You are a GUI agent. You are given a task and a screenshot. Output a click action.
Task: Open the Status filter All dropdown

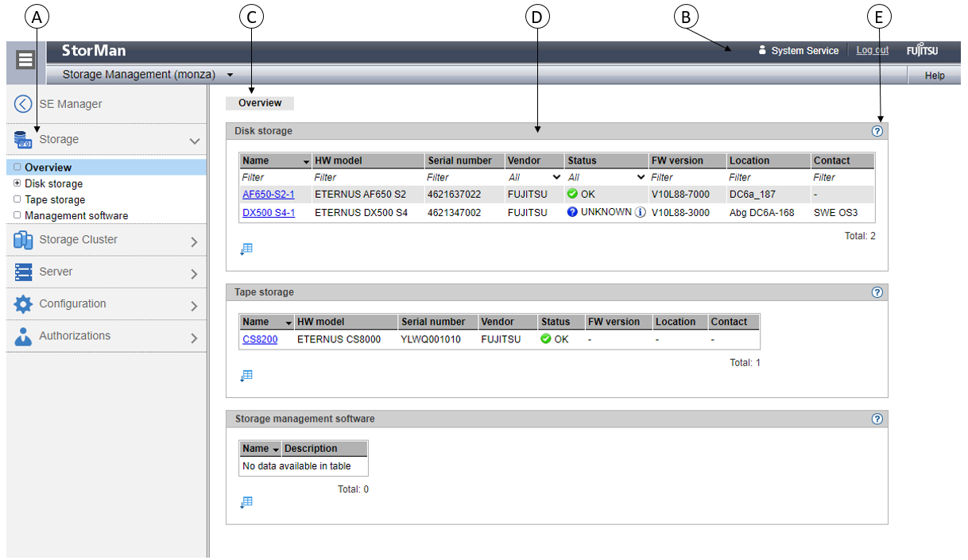click(606, 177)
